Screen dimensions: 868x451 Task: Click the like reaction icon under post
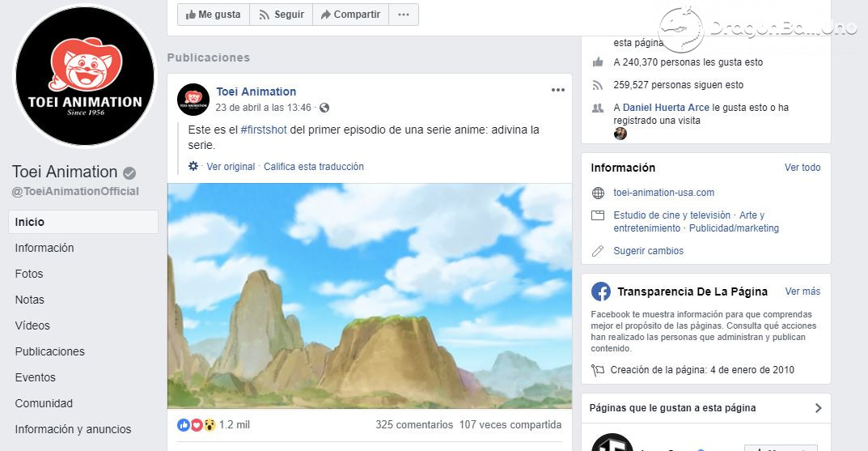pos(184,425)
